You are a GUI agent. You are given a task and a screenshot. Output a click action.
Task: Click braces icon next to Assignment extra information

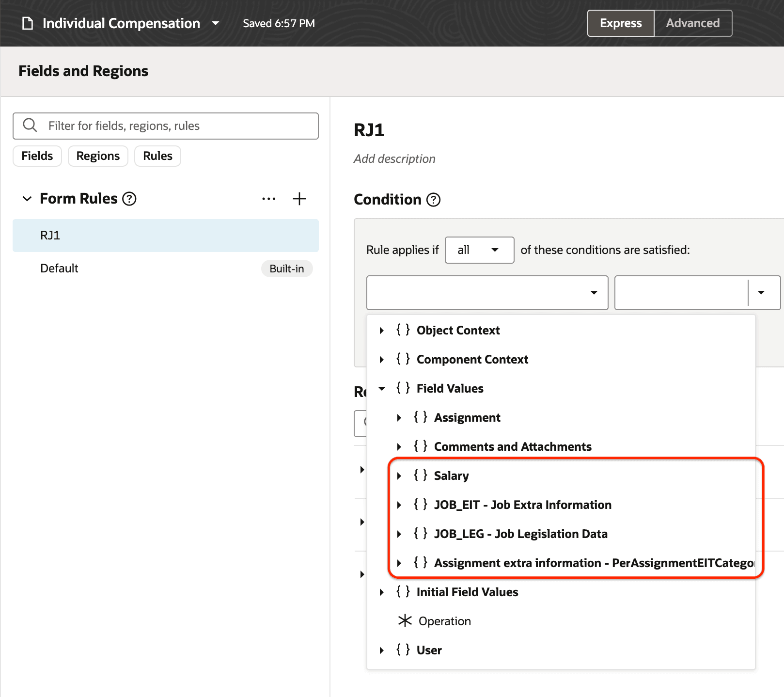(421, 563)
